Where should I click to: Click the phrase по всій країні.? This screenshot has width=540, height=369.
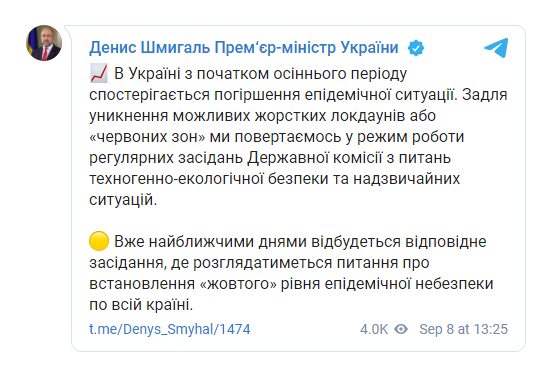coord(141,305)
